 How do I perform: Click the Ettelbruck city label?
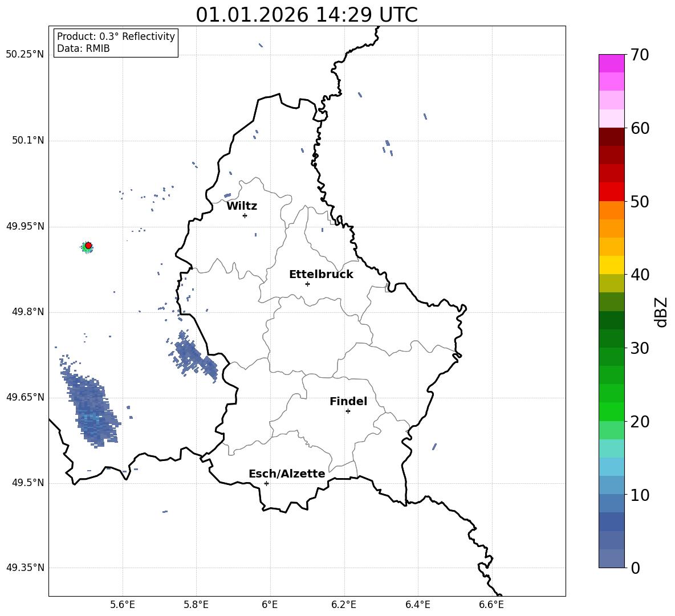coord(321,275)
